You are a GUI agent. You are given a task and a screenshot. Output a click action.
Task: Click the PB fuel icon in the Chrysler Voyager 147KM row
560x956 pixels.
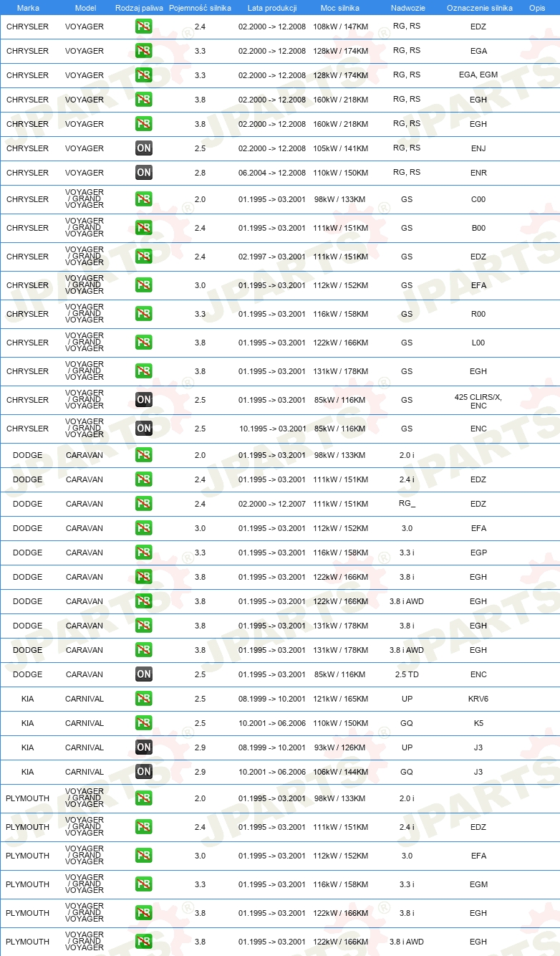(x=144, y=27)
